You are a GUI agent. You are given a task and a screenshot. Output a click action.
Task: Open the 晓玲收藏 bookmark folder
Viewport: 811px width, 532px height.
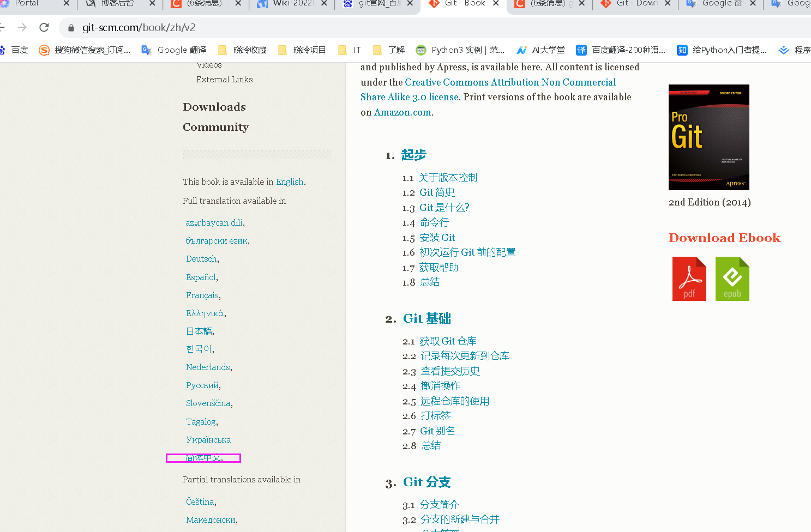click(x=242, y=50)
